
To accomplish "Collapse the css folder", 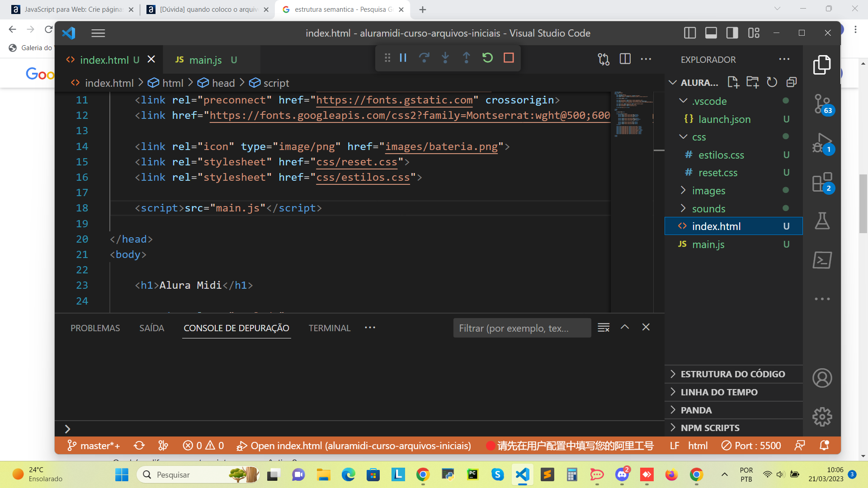I will [x=683, y=137].
